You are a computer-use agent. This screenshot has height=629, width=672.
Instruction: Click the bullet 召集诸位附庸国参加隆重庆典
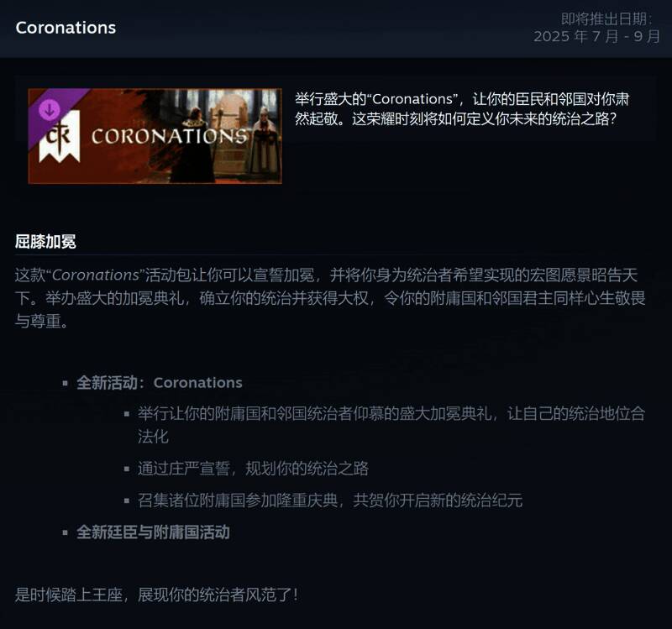[330, 500]
